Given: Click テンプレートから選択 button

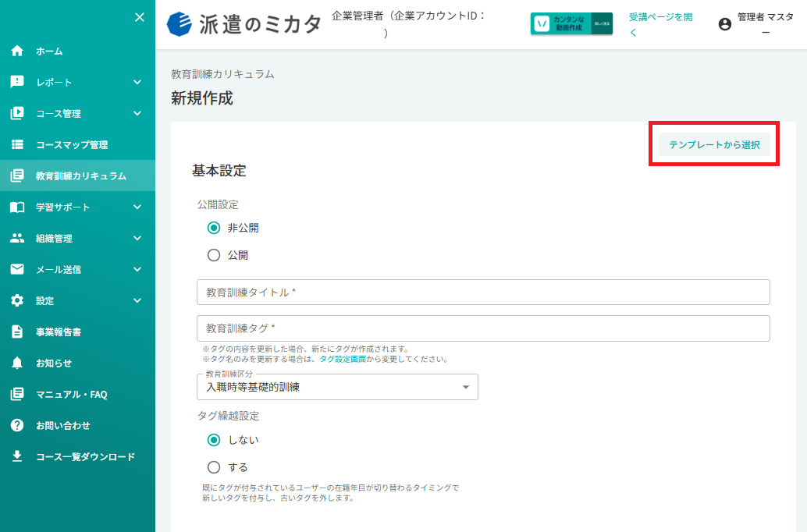Looking at the screenshot, I should [714, 144].
